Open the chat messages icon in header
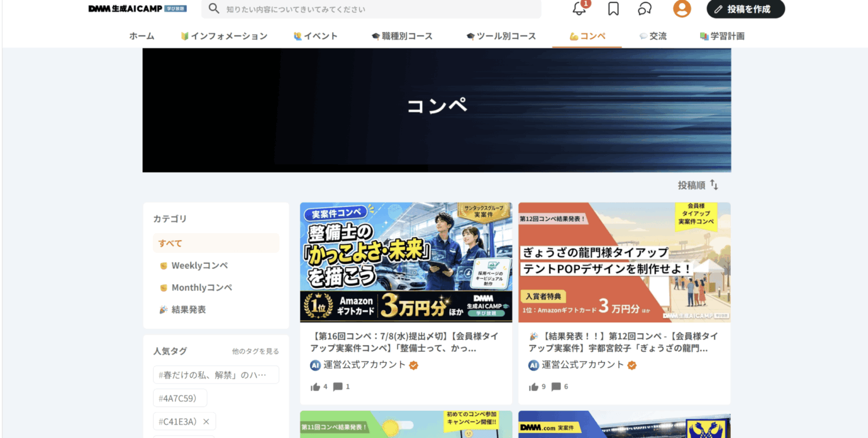Viewport: 868px width, 438px height. pos(645,9)
